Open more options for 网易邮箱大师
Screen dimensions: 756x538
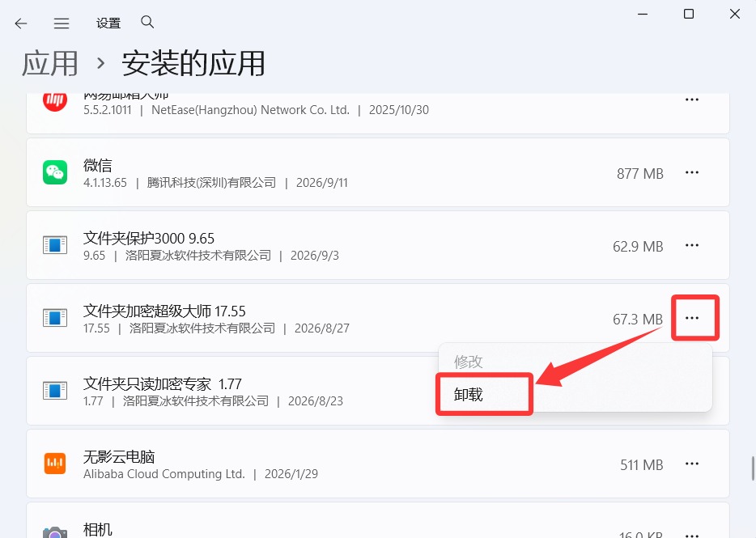coord(692,100)
